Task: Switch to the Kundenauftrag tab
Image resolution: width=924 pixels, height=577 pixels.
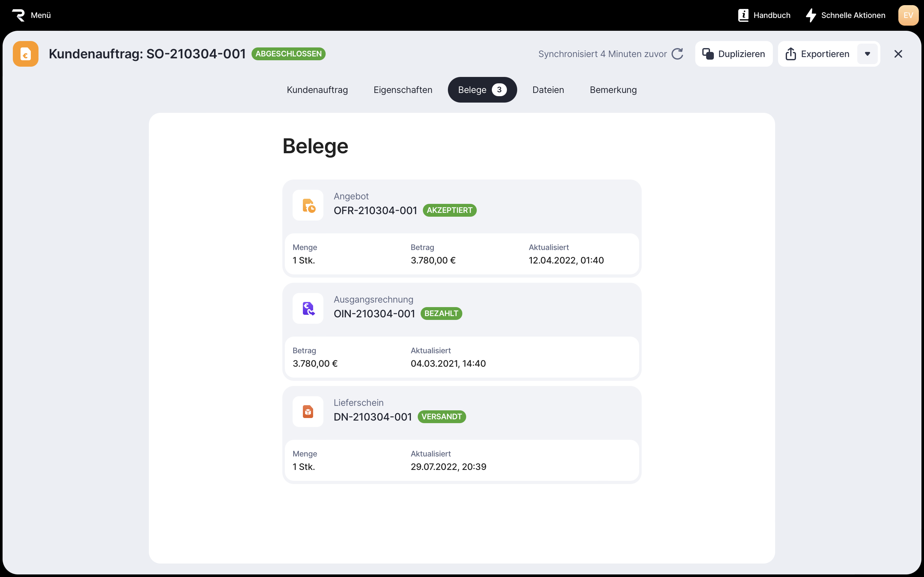Action: click(317, 90)
